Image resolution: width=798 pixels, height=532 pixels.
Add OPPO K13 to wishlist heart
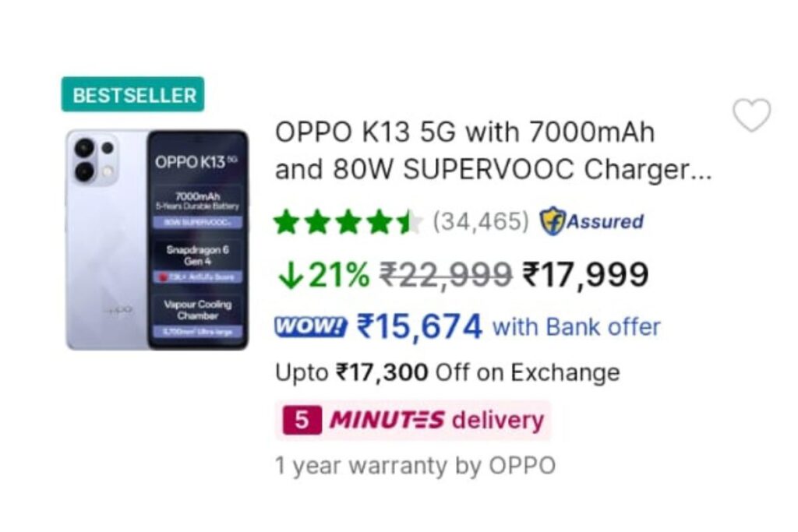click(x=752, y=115)
